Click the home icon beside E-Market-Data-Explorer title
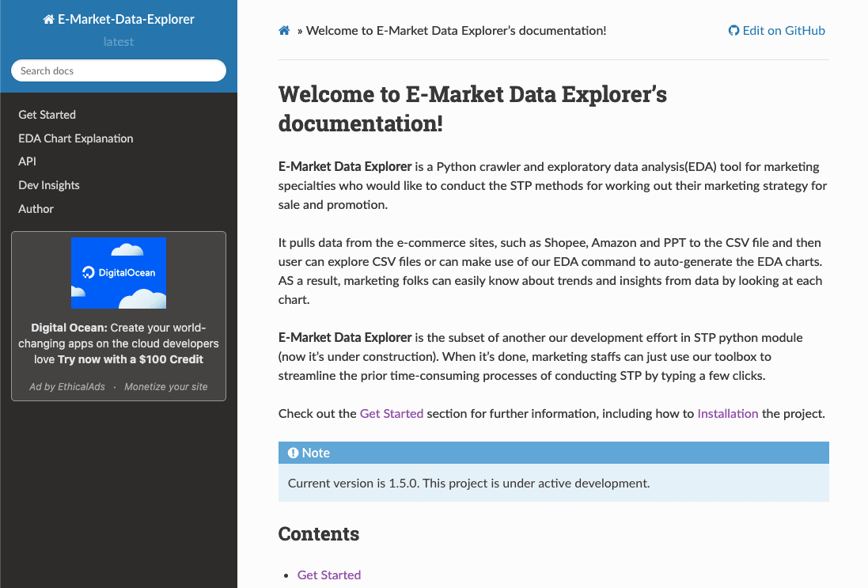The width and height of the screenshot is (868, 588). point(49,19)
